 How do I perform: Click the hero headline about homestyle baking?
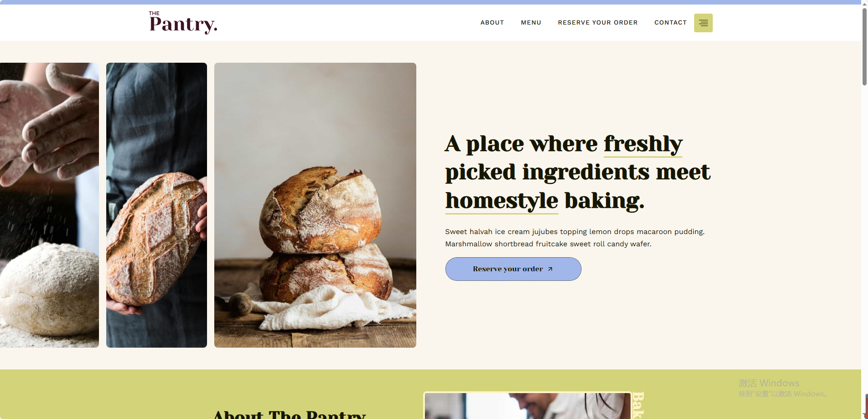point(577,172)
